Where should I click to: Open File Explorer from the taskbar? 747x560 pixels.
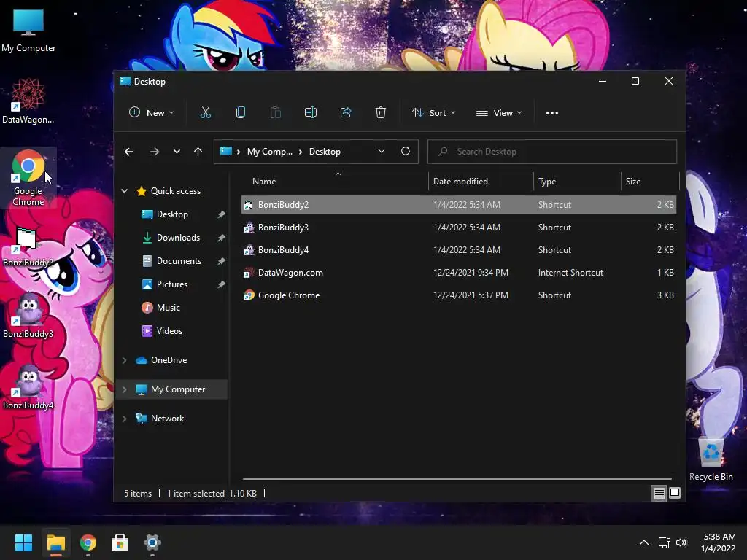55,542
